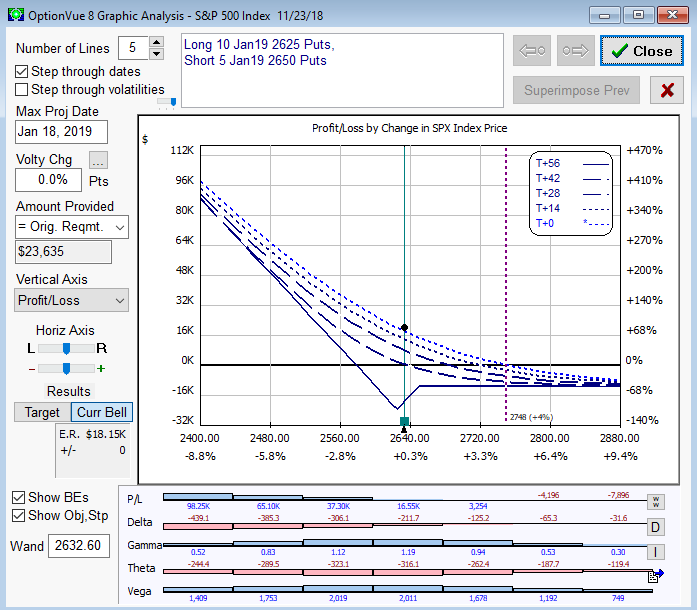Click the W button beside P/L row

coord(656,501)
